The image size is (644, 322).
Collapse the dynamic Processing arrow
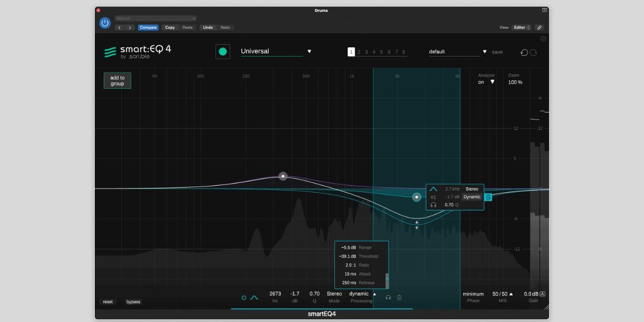(x=375, y=294)
